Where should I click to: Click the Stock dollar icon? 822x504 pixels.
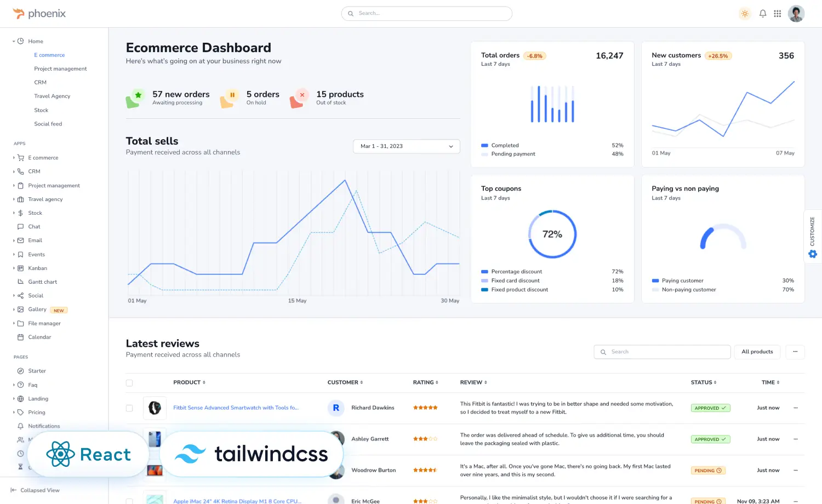(20, 213)
